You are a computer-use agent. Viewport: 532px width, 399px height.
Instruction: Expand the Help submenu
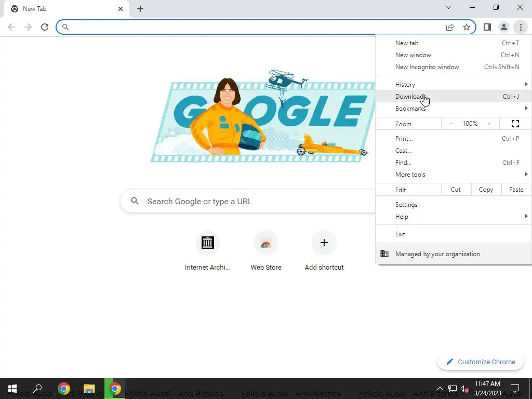[x=454, y=217]
